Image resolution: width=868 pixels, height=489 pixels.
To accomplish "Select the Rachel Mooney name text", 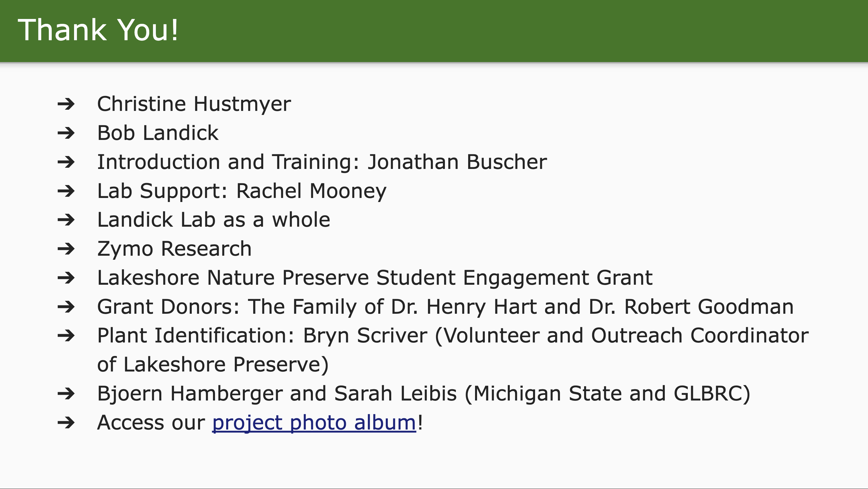I will point(311,191).
